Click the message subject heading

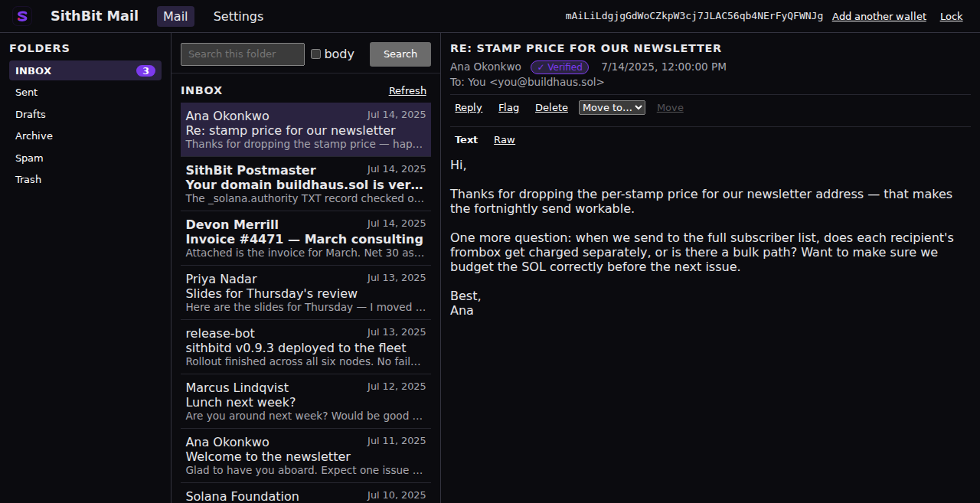pyautogui.click(x=586, y=48)
